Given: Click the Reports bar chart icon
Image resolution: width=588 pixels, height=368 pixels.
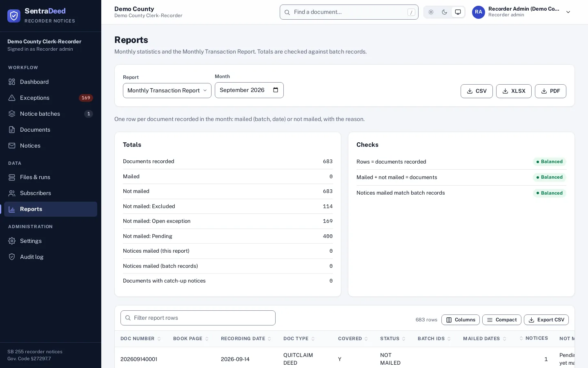Looking at the screenshot, I should click(x=12, y=209).
